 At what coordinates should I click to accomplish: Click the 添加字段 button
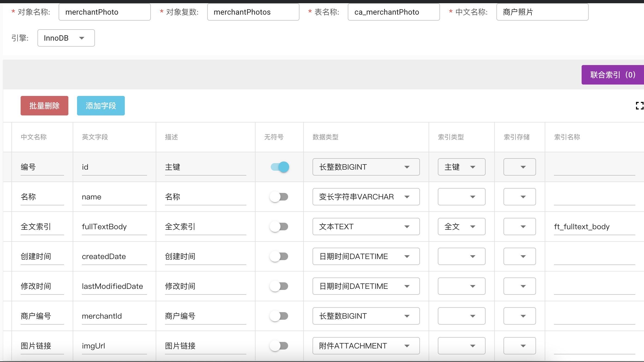tap(101, 106)
